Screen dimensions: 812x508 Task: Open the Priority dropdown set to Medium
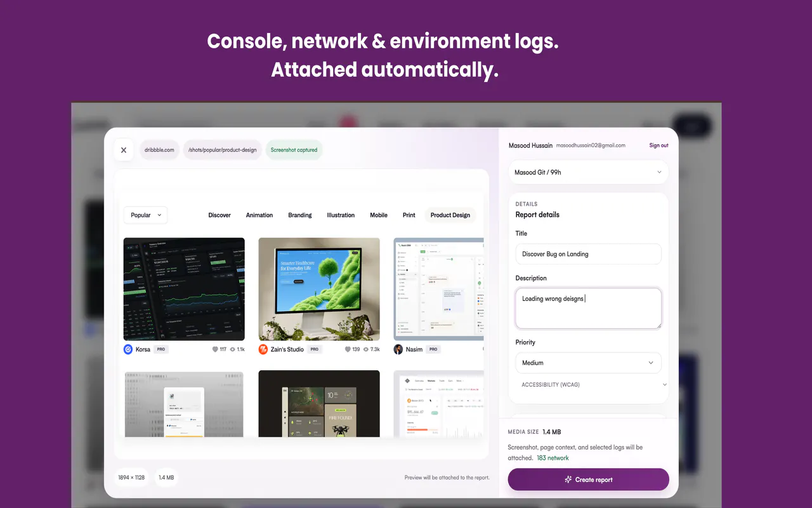point(588,363)
